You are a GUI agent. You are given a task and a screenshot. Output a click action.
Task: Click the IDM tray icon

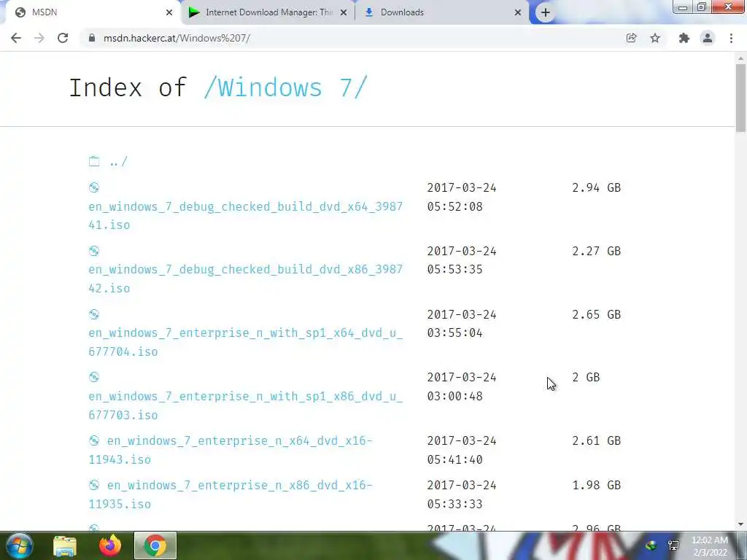coord(651,545)
